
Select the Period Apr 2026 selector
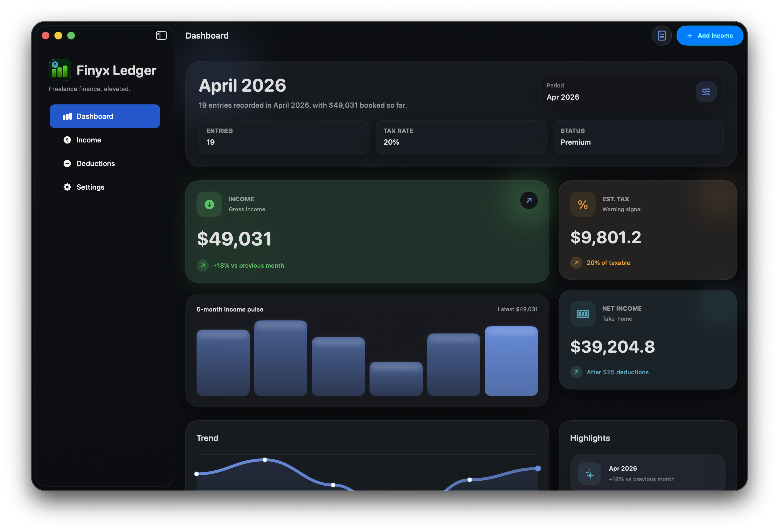click(632, 92)
